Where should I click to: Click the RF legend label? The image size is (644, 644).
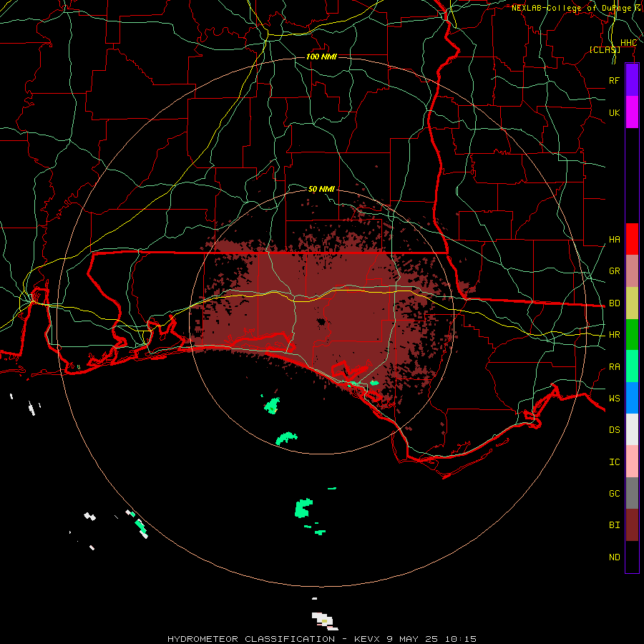click(x=614, y=80)
